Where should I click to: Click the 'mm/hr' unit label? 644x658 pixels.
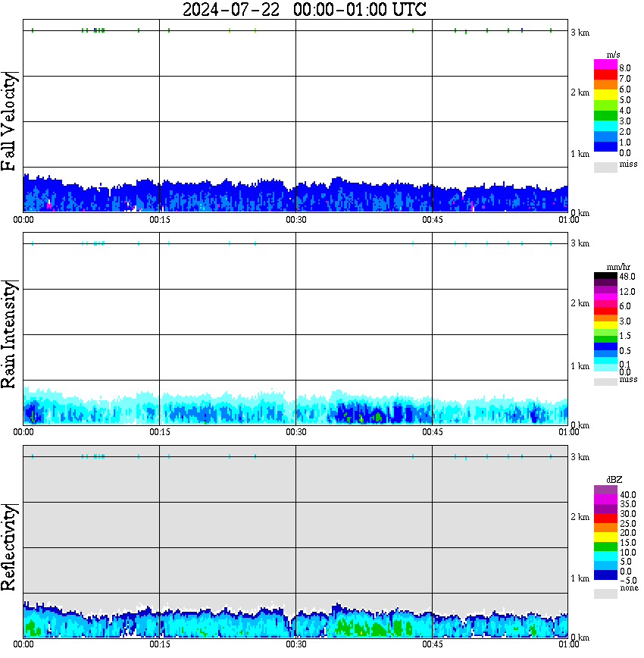point(618,267)
